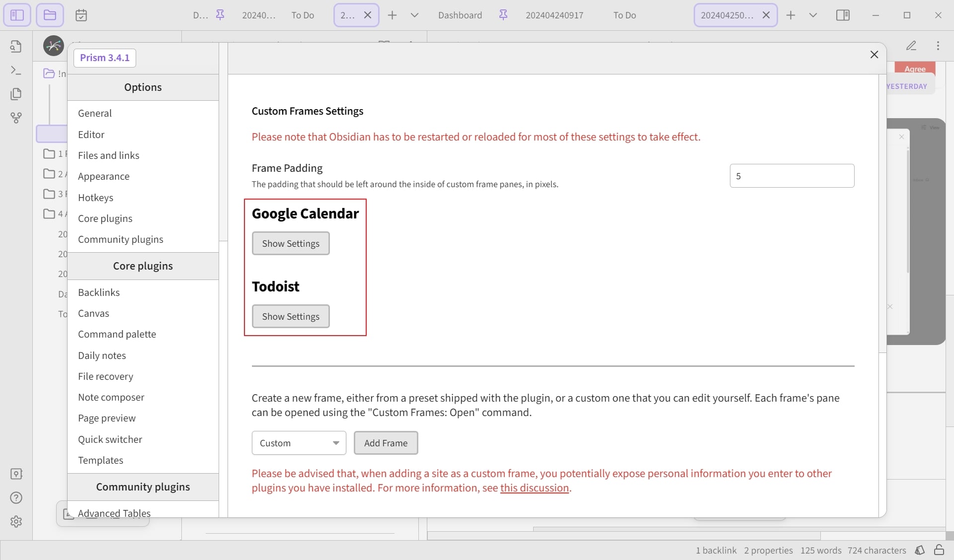Show settings for Todoist frame

pyautogui.click(x=291, y=316)
